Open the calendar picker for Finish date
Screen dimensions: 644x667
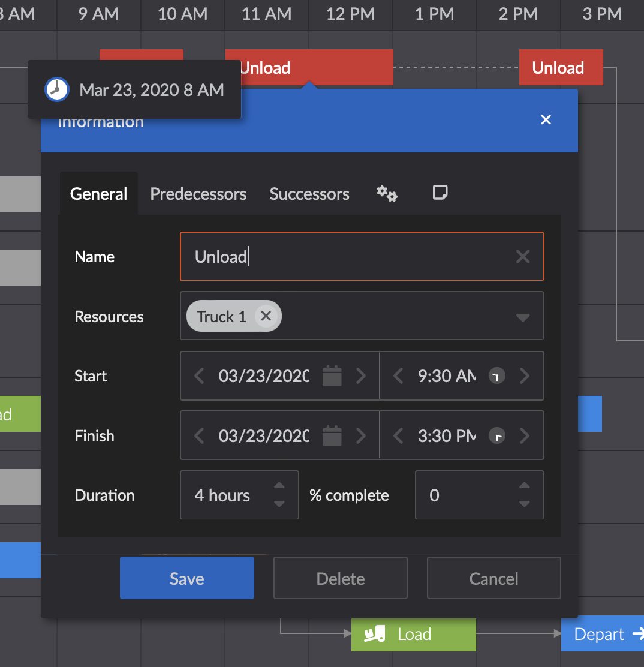pyautogui.click(x=332, y=435)
